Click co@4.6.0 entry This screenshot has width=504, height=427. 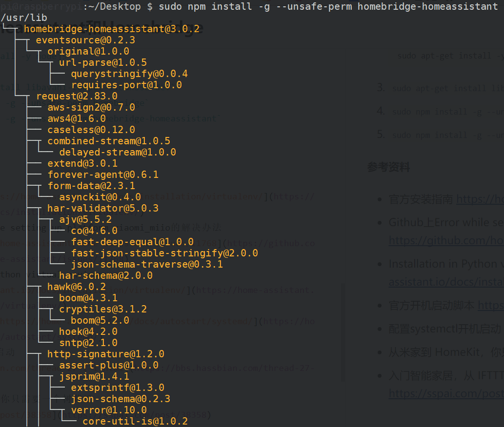94,231
